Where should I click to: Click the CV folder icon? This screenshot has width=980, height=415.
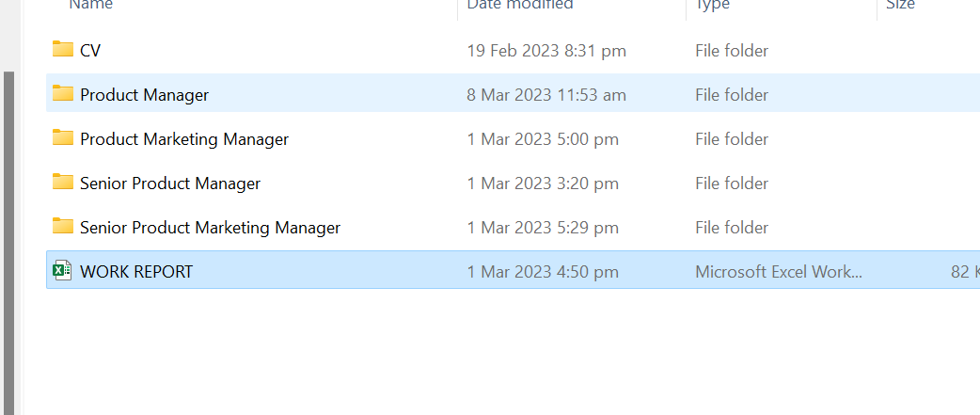tap(63, 49)
